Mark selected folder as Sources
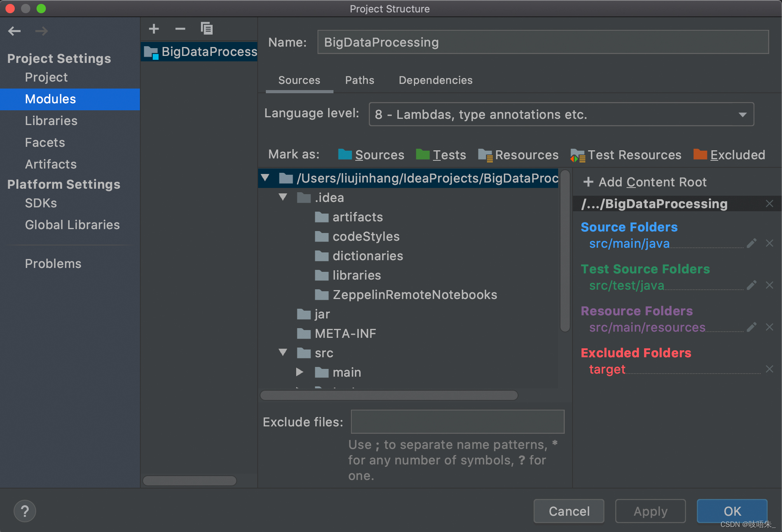782x532 pixels. (371, 155)
